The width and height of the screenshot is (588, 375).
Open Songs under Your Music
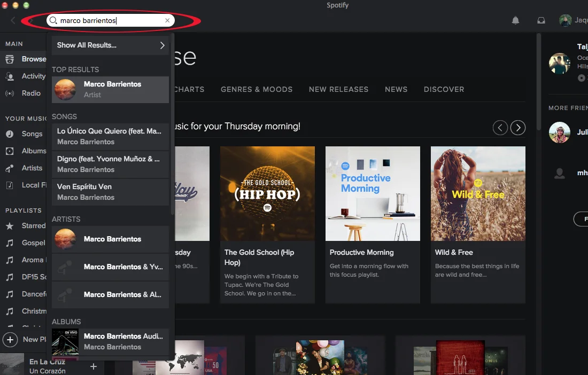coord(23,134)
